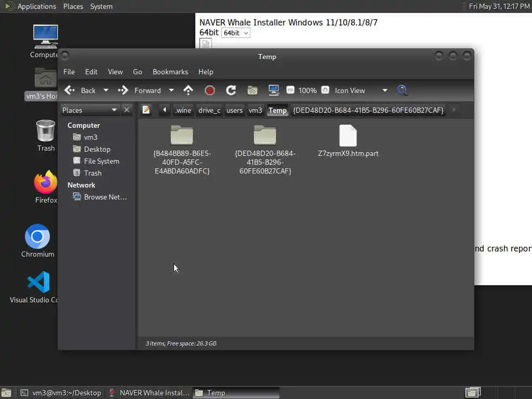Select the Z7zyrmX9.htm.part file icon
The image size is (532, 399).
click(348, 136)
